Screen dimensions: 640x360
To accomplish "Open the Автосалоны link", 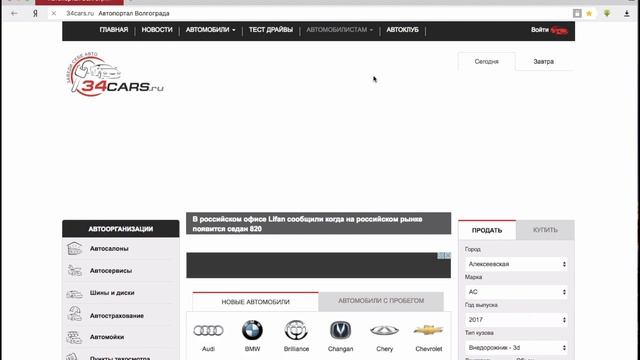I will [109, 249].
